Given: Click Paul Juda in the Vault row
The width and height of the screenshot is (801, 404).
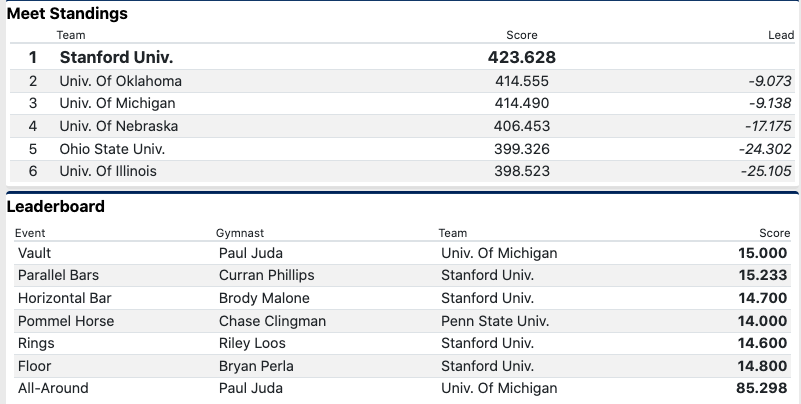Looking at the screenshot, I should pyautogui.click(x=250, y=253).
